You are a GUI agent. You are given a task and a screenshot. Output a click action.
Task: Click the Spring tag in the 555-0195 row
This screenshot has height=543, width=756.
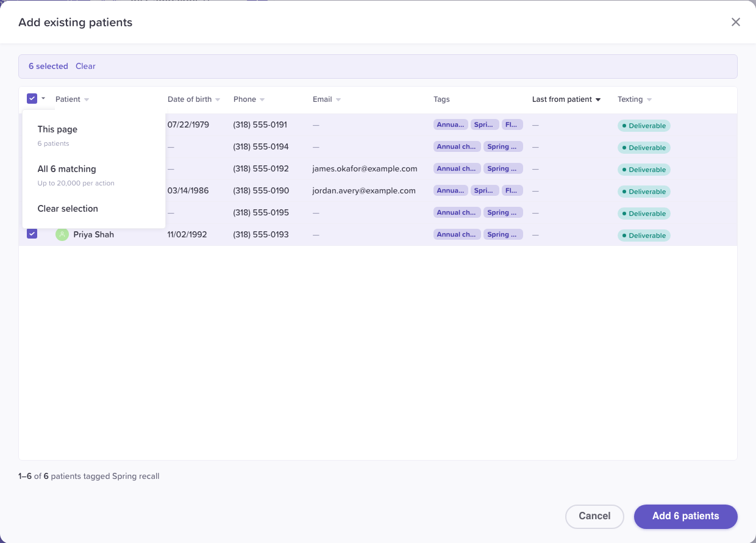point(503,212)
